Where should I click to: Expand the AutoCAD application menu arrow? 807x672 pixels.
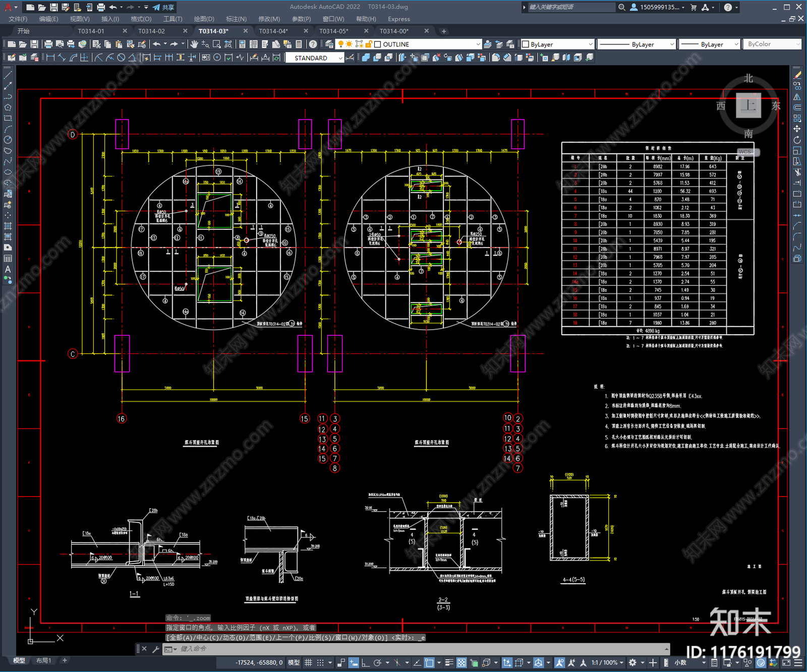[16, 7]
